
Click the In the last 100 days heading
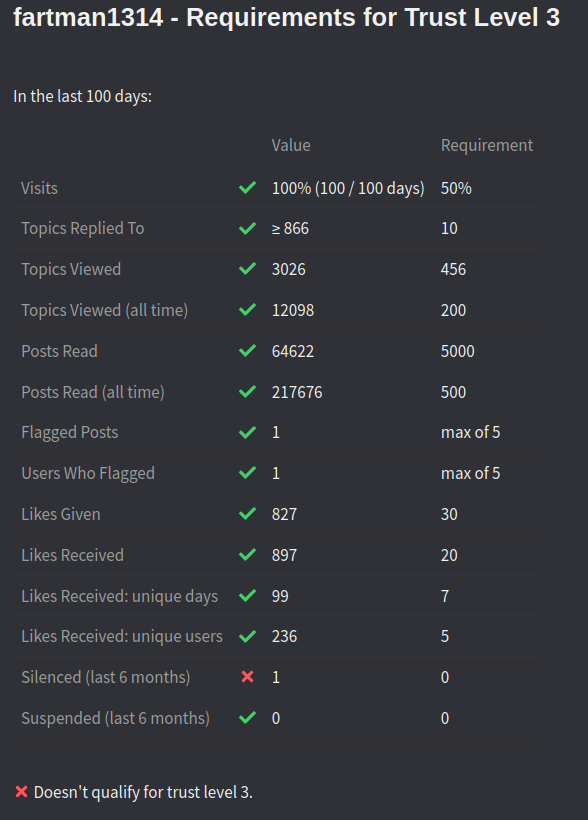point(83,96)
